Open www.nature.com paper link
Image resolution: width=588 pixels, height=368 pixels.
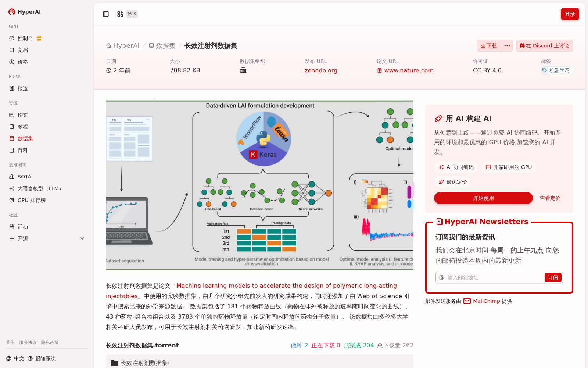click(405, 70)
